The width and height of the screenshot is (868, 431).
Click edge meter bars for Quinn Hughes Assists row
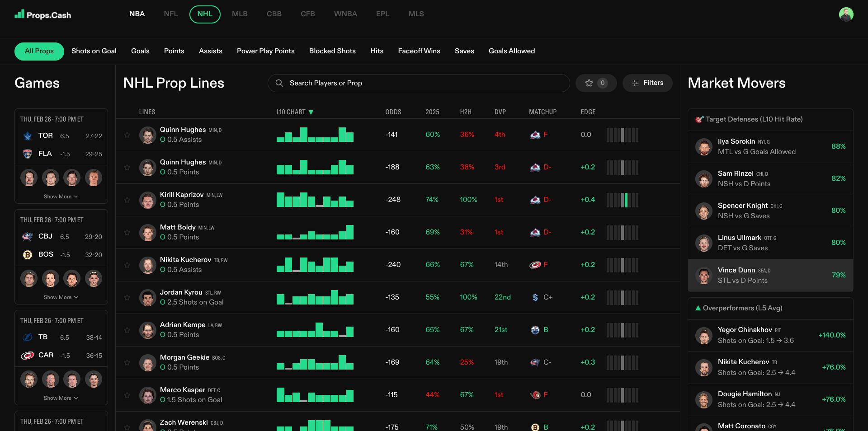pos(623,135)
